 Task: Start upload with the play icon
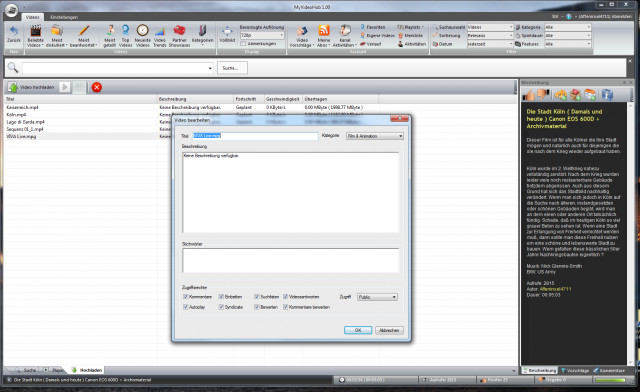tap(65, 87)
